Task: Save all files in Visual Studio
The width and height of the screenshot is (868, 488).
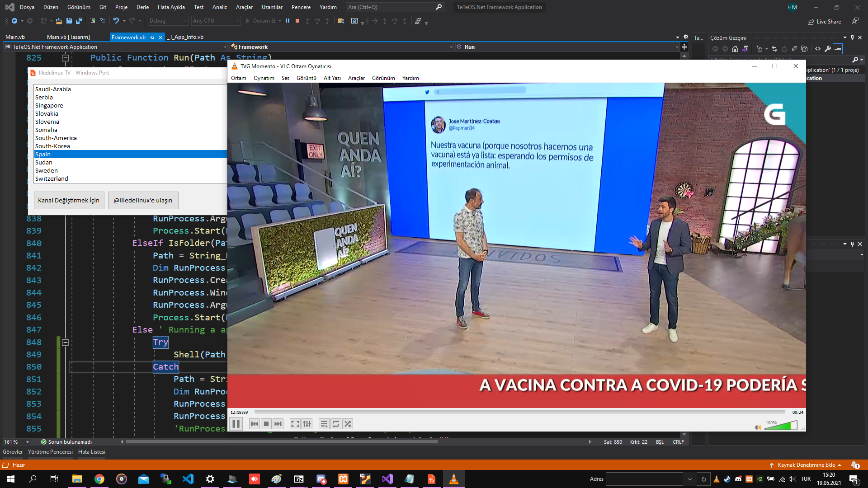Action: (x=79, y=21)
